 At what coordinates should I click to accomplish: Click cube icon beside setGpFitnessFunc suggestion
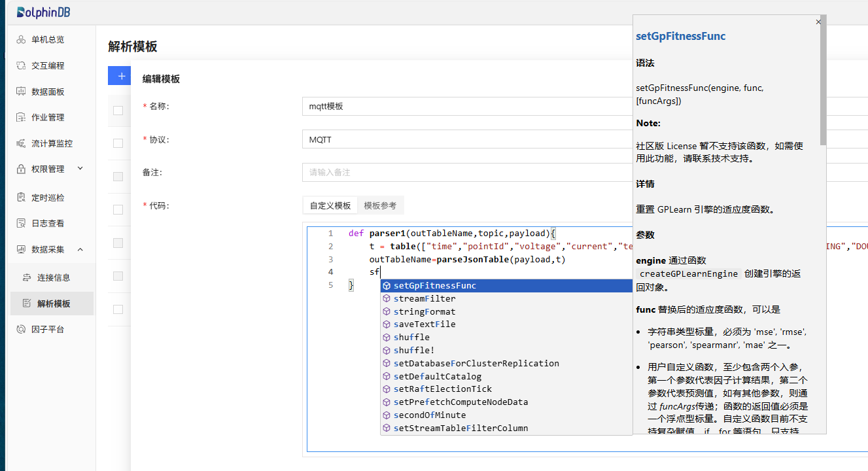click(x=387, y=286)
